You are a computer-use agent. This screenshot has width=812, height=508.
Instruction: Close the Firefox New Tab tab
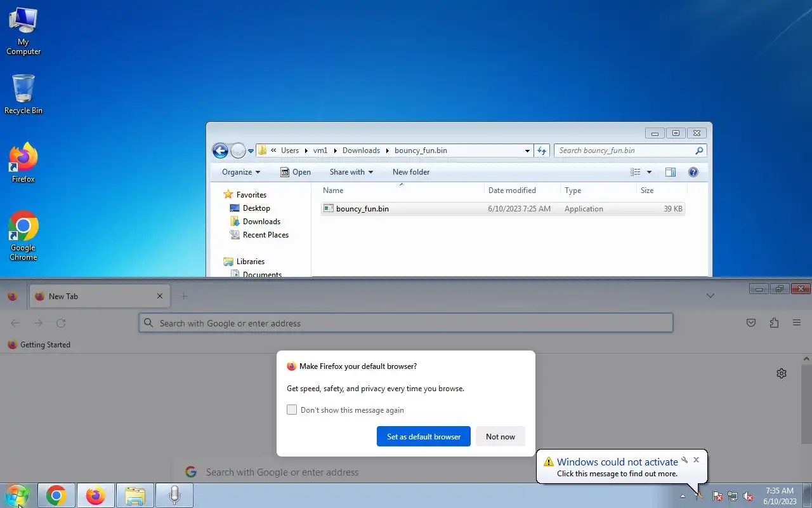coord(160,296)
